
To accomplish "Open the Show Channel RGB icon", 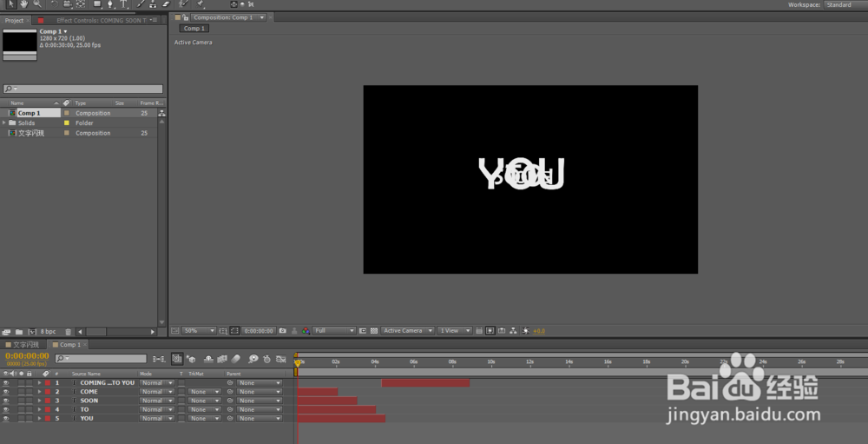I will (306, 331).
